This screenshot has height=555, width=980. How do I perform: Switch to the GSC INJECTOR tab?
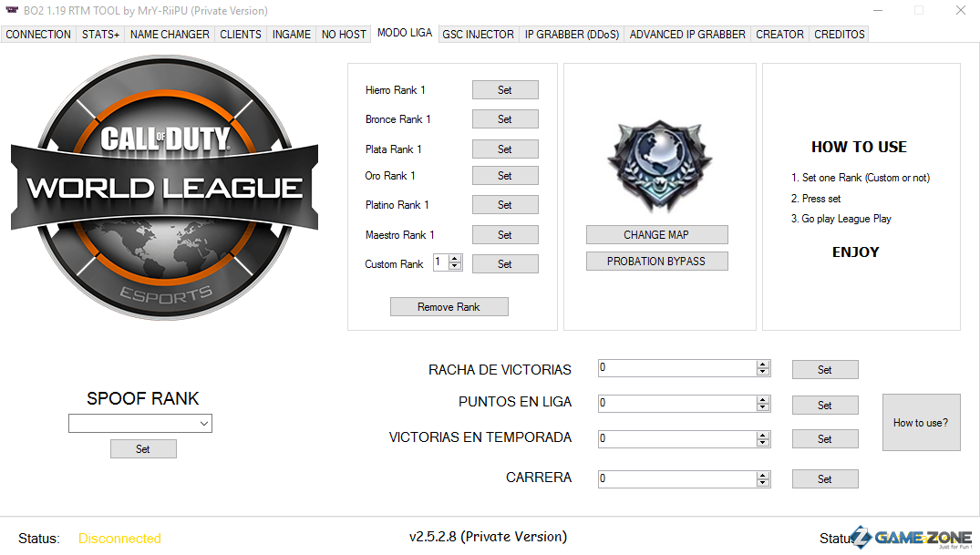click(478, 35)
